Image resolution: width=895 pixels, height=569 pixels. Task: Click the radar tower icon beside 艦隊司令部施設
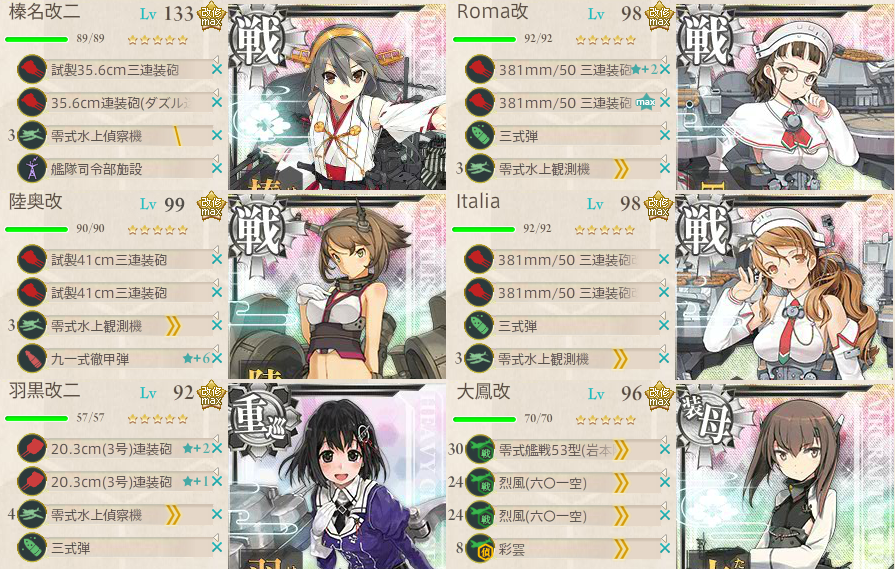tap(32, 168)
